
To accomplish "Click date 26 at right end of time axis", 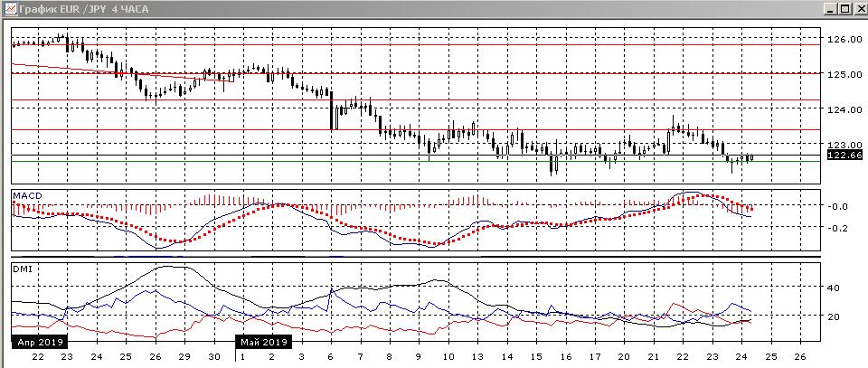I will coord(798,356).
